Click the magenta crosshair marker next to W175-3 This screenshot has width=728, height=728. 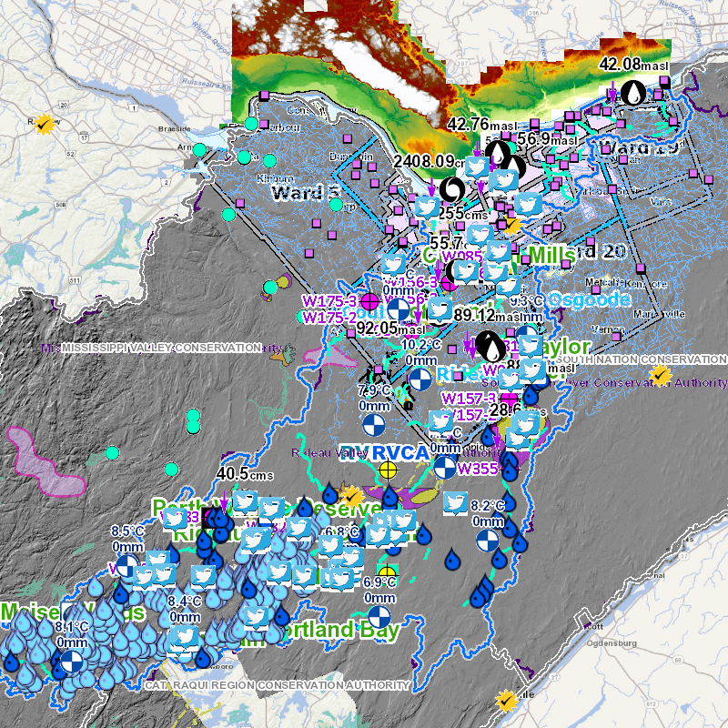click(x=369, y=302)
